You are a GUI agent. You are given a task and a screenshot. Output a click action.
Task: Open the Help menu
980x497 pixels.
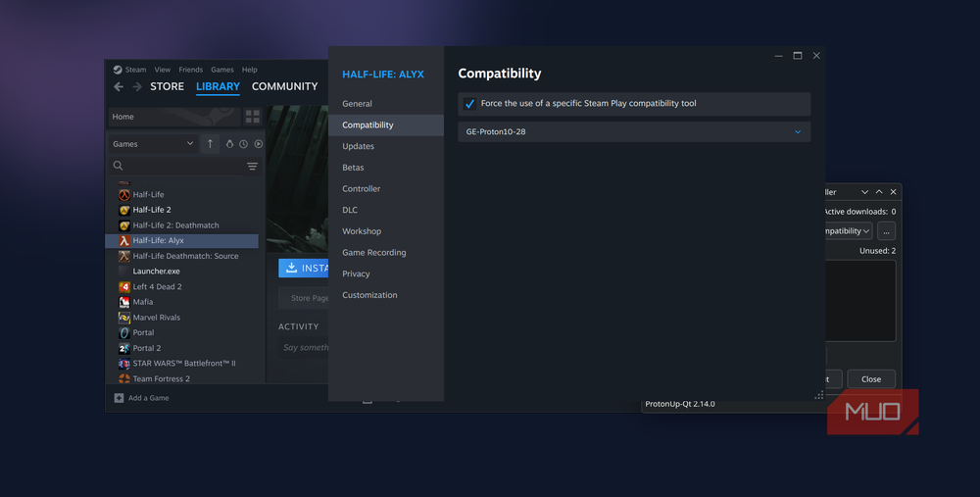click(x=249, y=70)
